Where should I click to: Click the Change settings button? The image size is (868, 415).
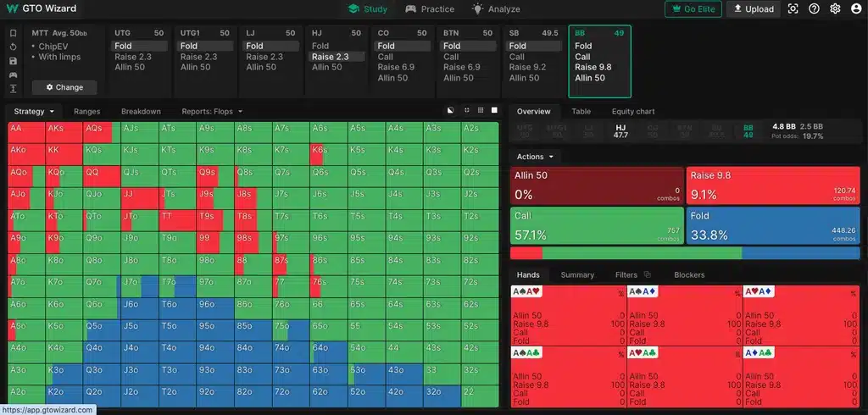click(x=64, y=87)
